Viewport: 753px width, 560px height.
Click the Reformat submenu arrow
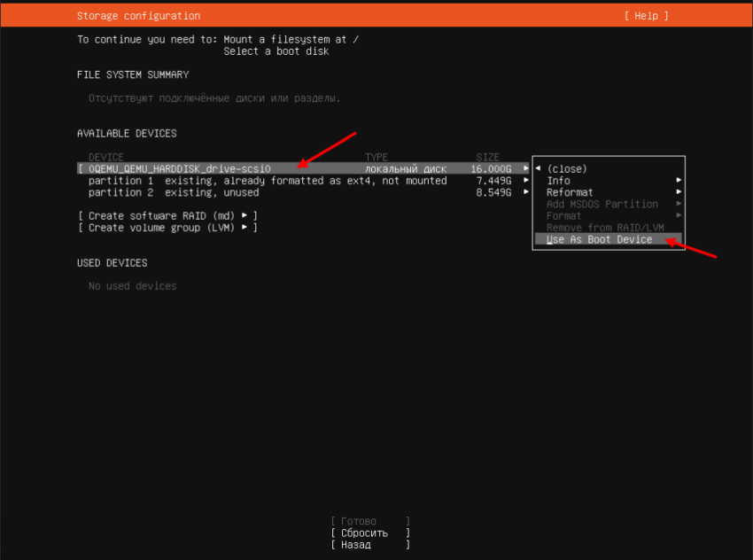pyautogui.click(x=679, y=191)
